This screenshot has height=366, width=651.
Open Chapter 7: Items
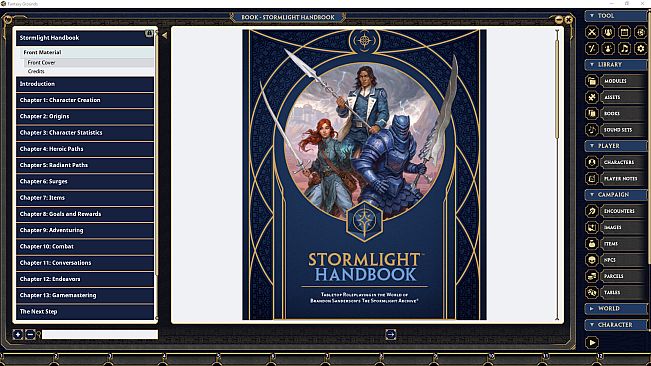tap(85, 198)
